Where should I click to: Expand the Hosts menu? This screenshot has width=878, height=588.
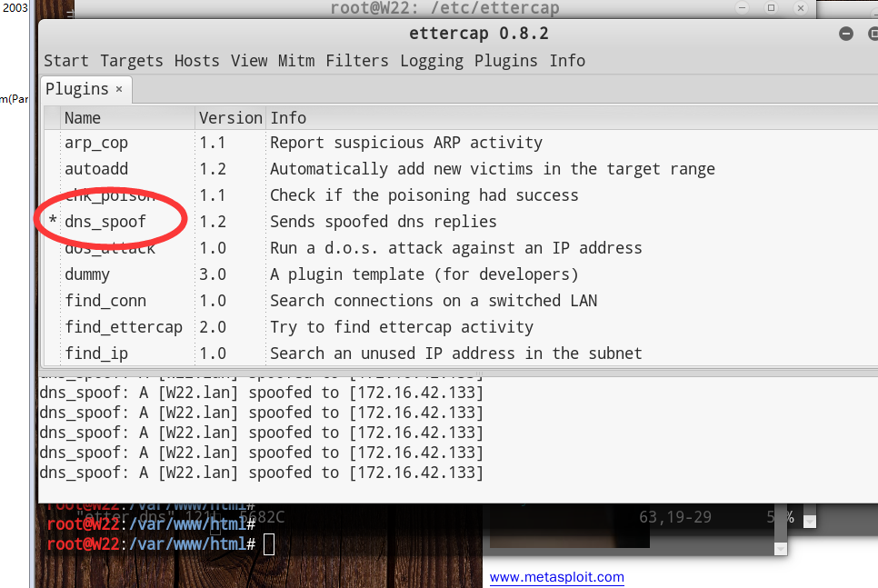click(196, 61)
